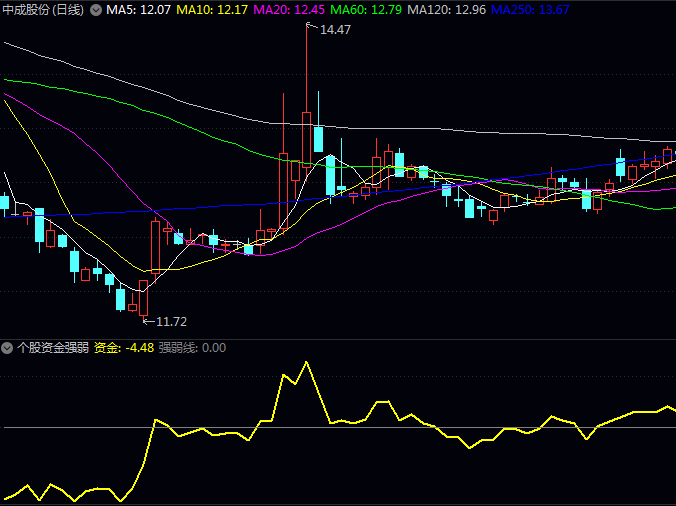Click the 中成股份 (日线) chart title
This screenshot has width=676, height=506.
42,10
